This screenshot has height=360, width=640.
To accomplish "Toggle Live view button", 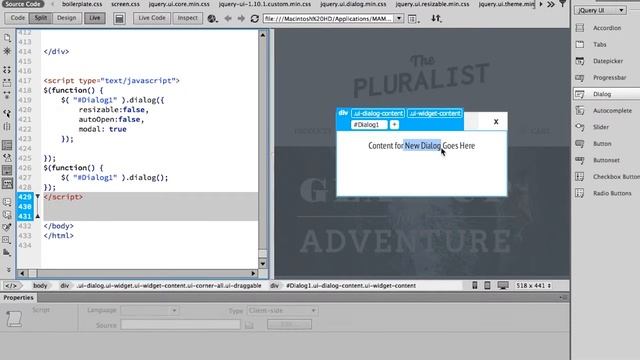I will tap(95, 18).
